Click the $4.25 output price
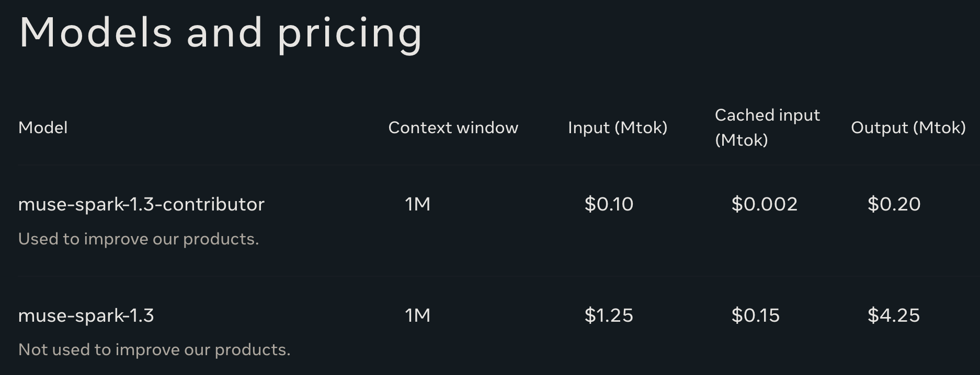 click(894, 315)
